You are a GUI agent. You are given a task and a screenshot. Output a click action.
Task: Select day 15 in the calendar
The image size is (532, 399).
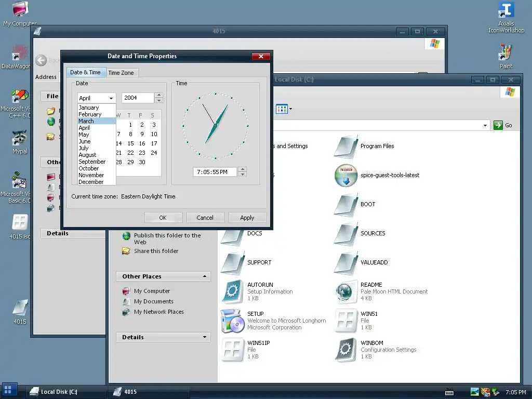coord(130,143)
